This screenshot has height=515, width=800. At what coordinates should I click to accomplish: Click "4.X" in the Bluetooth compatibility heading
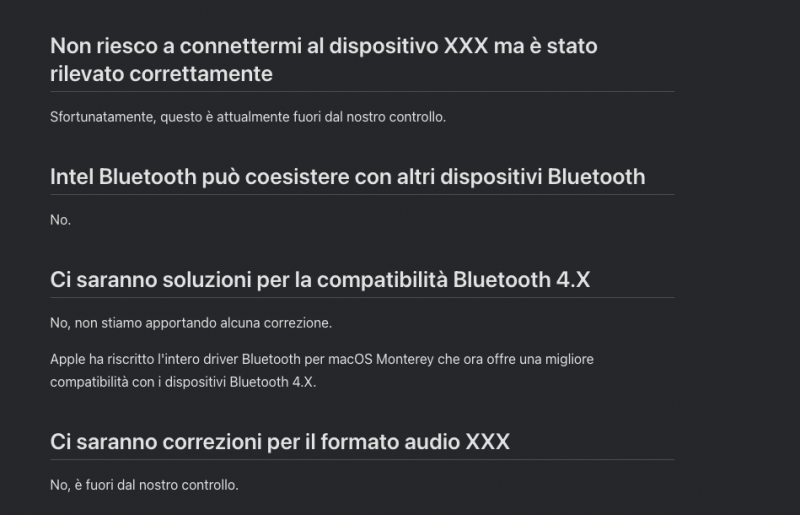coord(572,279)
